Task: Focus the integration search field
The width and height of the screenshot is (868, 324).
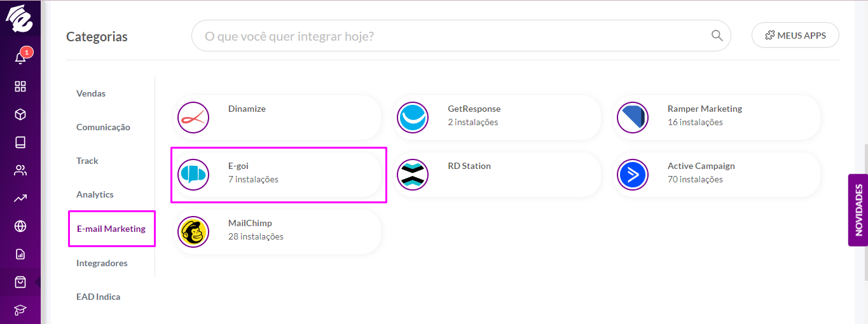Action: pos(461,36)
